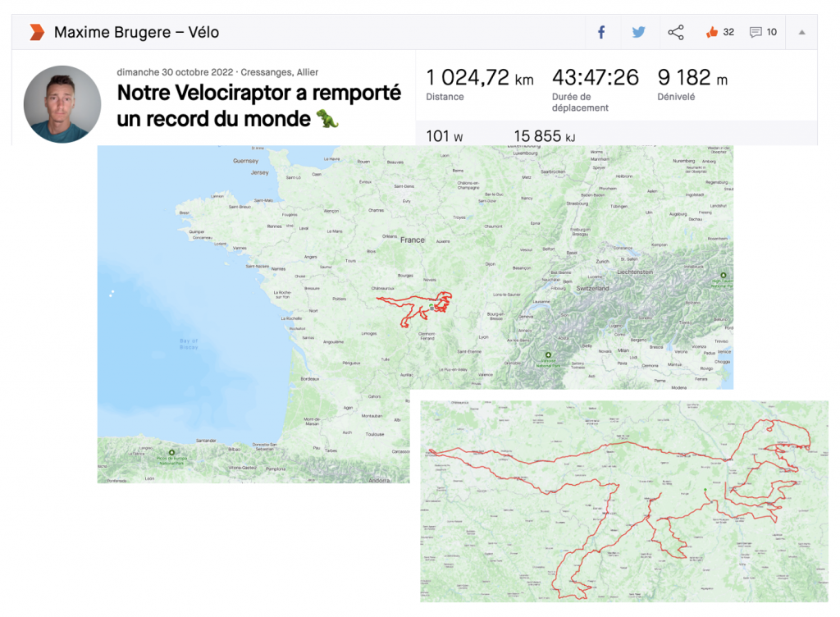Click the 101 W power value
The image size is (840, 617).
click(444, 136)
